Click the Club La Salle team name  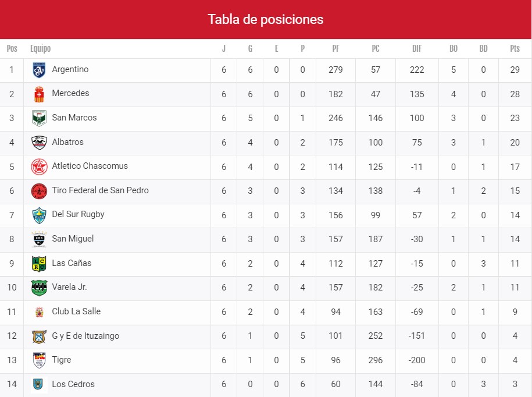(76, 311)
